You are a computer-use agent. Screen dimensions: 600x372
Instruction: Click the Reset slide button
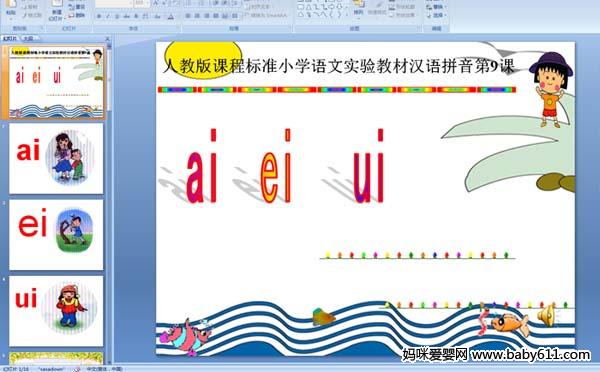tap(77, 7)
